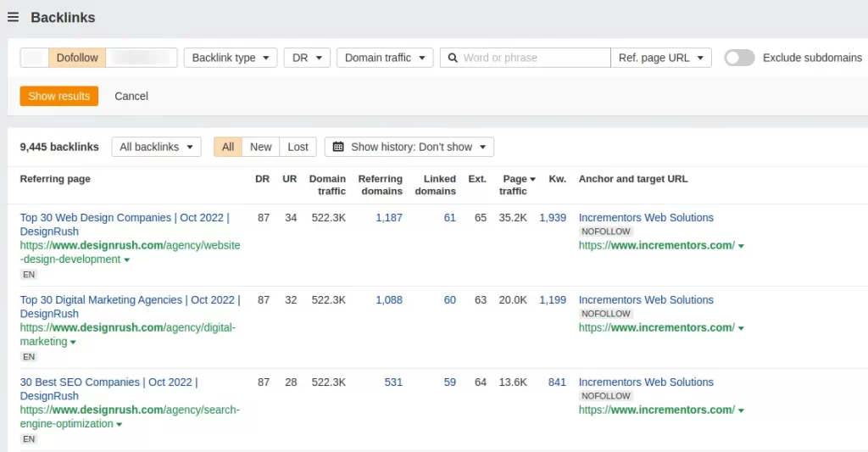Click the Cancel button

[131, 96]
